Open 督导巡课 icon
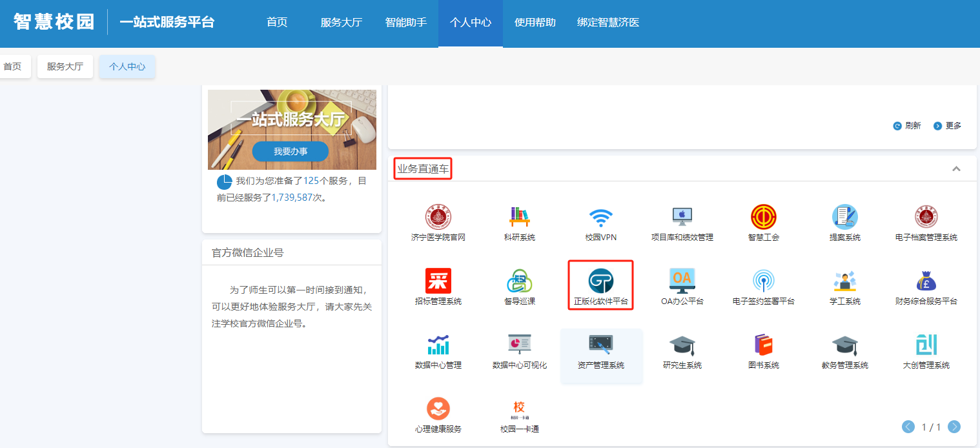The image size is (980, 448). pyautogui.click(x=520, y=281)
